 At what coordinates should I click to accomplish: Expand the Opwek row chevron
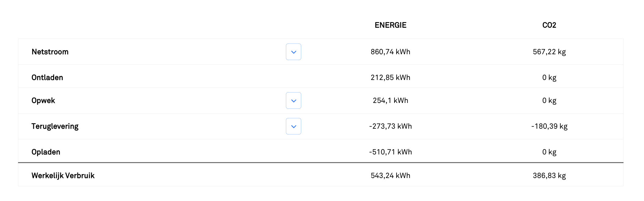293,100
